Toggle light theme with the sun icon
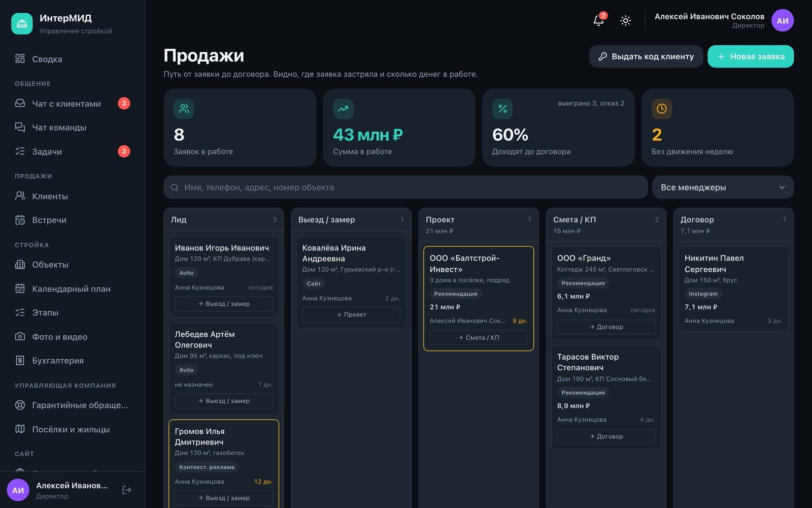Image resolution: width=812 pixels, height=508 pixels. 626,20
